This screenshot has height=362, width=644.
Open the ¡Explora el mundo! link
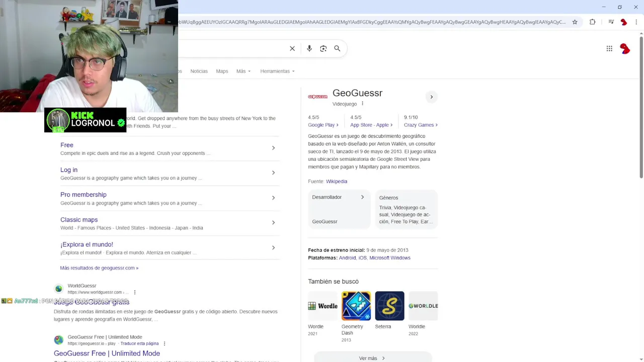pyautogui.click(x=87, y=244)
